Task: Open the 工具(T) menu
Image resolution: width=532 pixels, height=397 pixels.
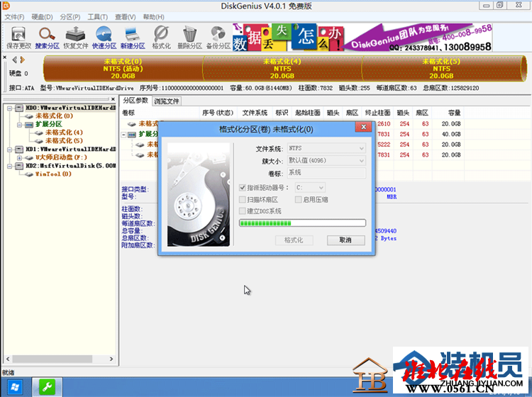Action: (98, 17)
